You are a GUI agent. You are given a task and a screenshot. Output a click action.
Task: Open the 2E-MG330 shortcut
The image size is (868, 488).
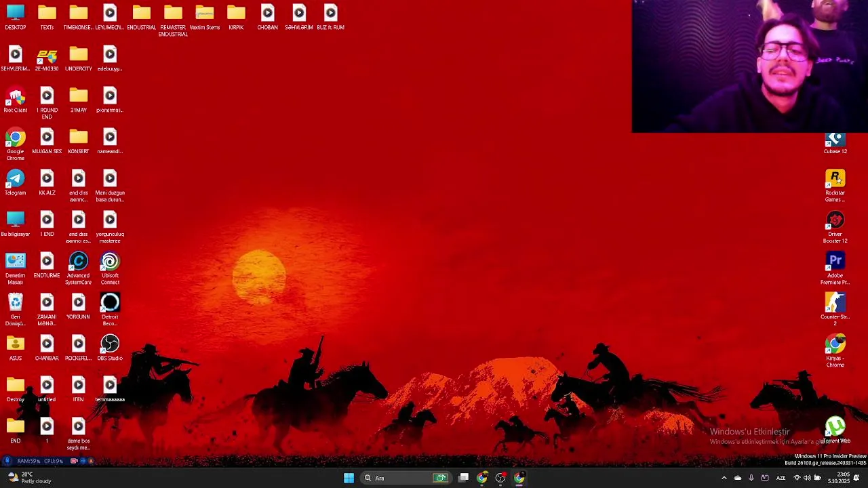point(47,59)
